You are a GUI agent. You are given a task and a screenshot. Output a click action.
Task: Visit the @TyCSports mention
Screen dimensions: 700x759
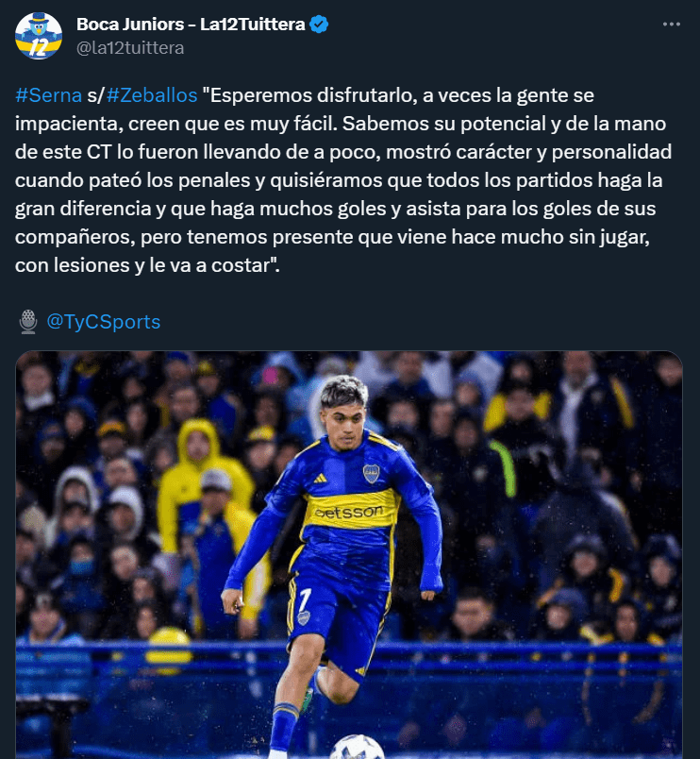(x=104, y=322)
